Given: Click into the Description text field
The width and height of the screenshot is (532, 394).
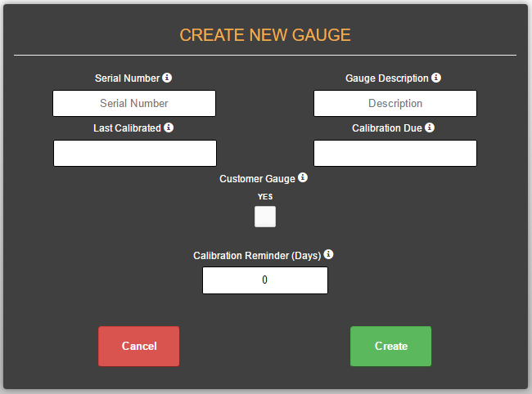Looking at the screenshot, I should 395,103.
